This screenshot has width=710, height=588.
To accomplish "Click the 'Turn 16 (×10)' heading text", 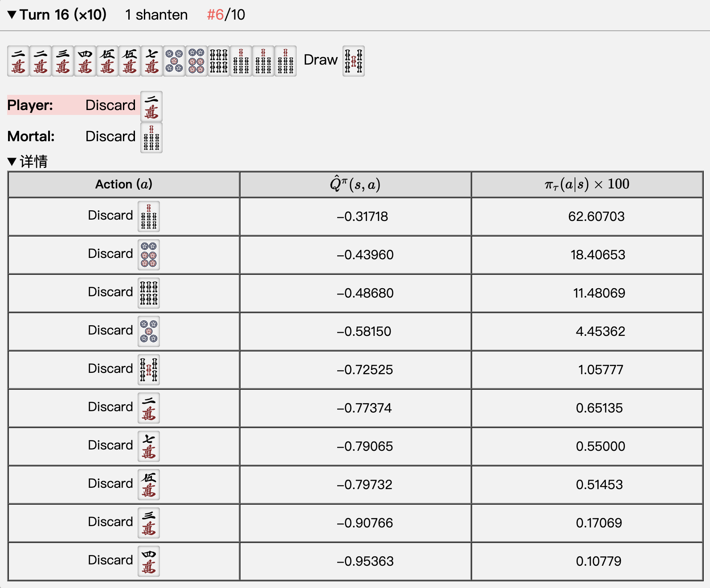I will [x=63, y=15].
